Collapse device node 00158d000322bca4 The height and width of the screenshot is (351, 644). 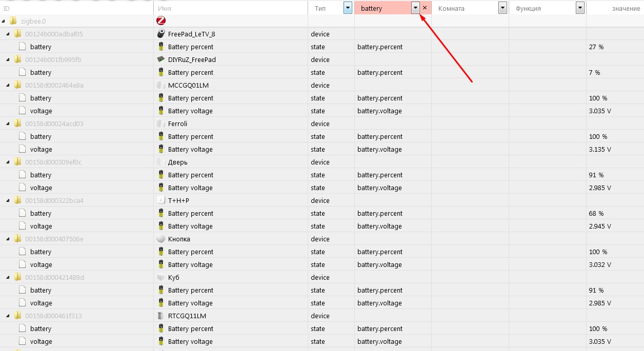tap(8, 201)
